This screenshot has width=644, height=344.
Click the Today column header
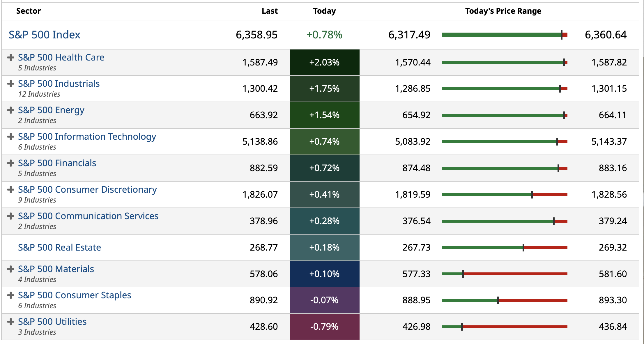point(324,11)
